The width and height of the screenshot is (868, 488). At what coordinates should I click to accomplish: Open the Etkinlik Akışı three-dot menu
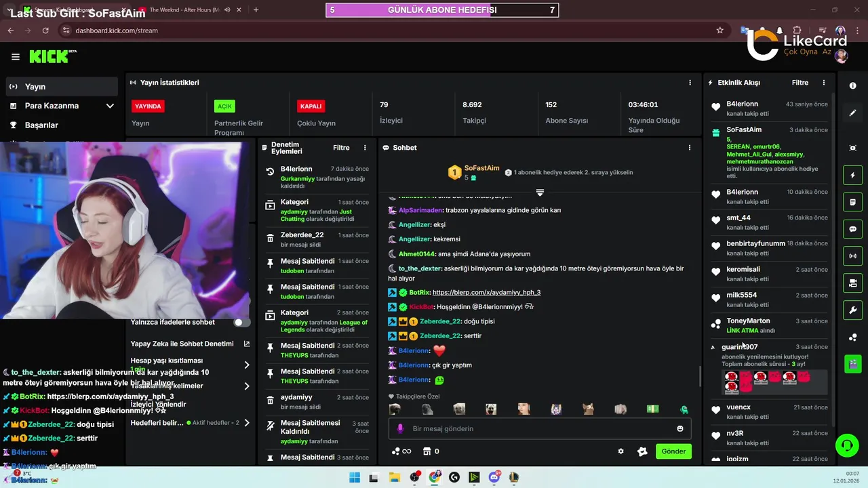pyautogui.click(x=824, y=83)
